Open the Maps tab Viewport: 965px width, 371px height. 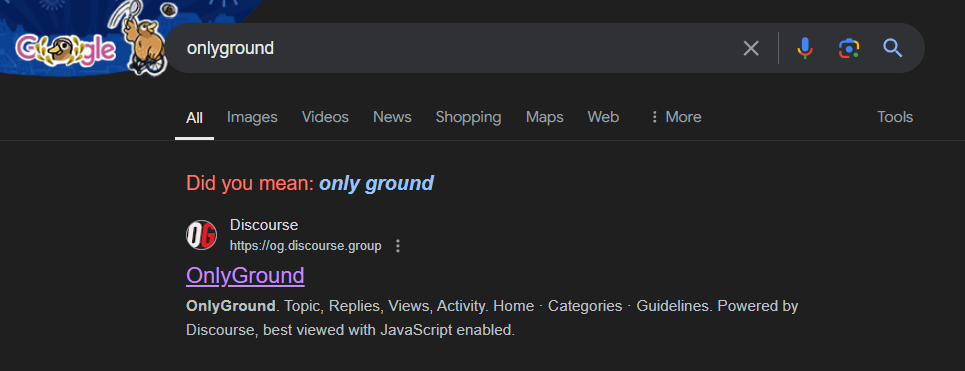click(545, 117)
